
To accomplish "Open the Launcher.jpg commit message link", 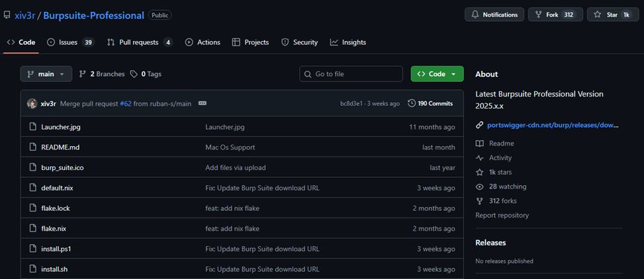I will 224,127.
